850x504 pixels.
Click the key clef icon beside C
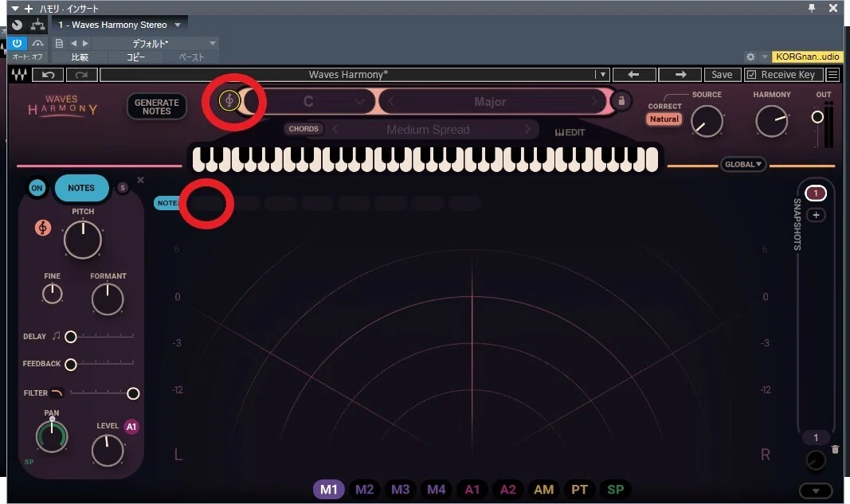point(229,100)
